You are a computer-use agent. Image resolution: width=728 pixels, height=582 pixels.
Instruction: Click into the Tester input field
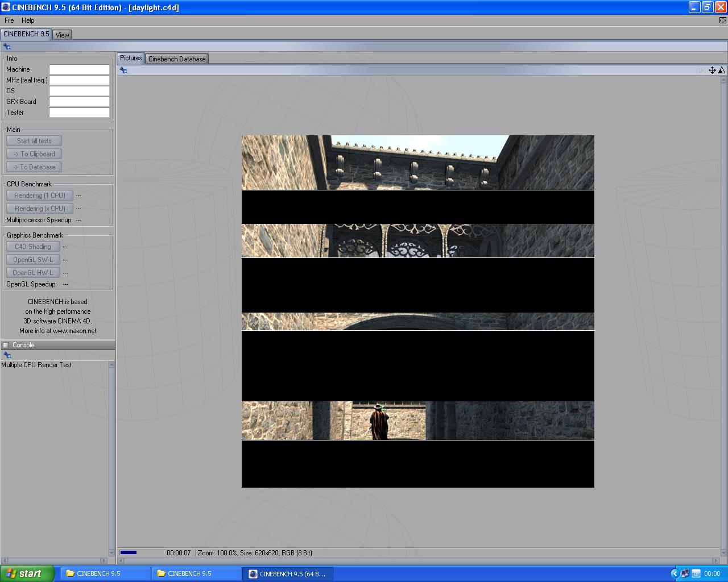point(79,113)
